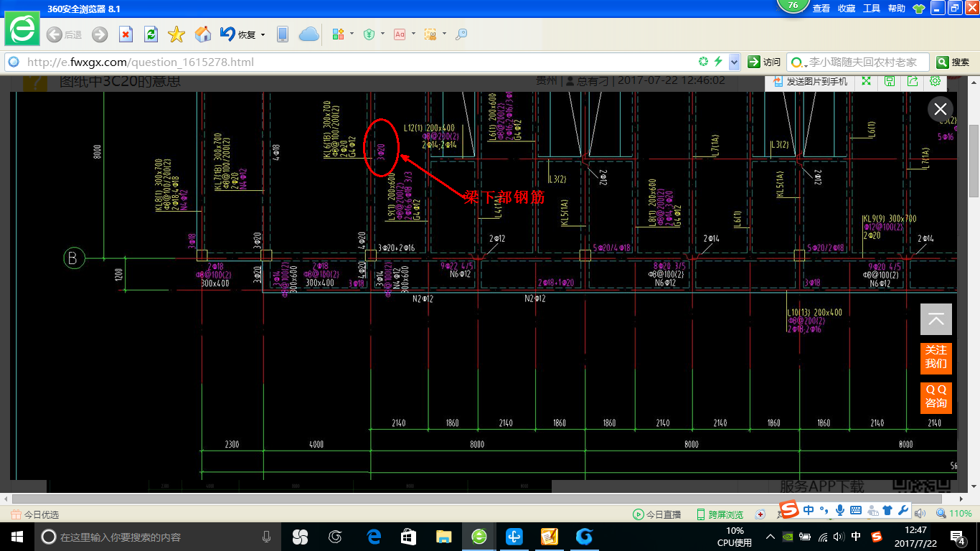The image size is (980, 551).
Task: Click the 恢复 restore button
Action: (238, 34)
